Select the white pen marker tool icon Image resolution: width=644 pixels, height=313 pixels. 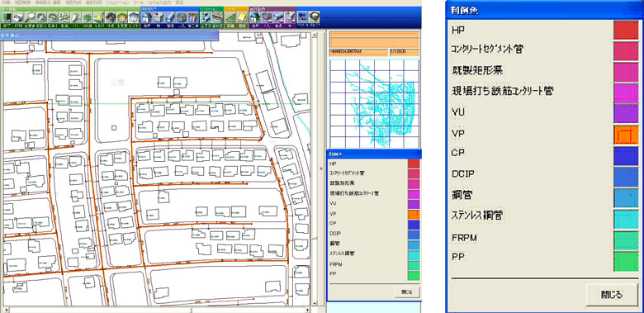pos(75,17)
